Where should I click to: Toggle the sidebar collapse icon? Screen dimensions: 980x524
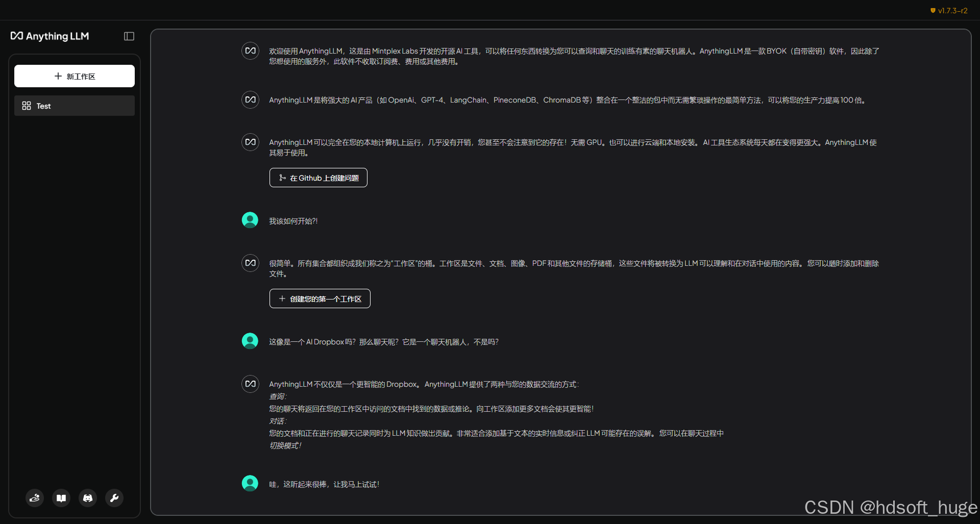tap(129, 36)
